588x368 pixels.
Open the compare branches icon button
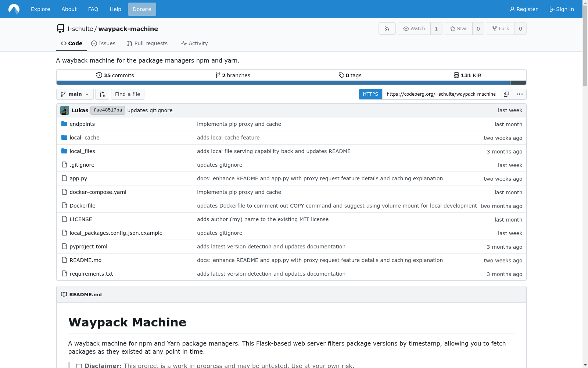tap(102, 94)
